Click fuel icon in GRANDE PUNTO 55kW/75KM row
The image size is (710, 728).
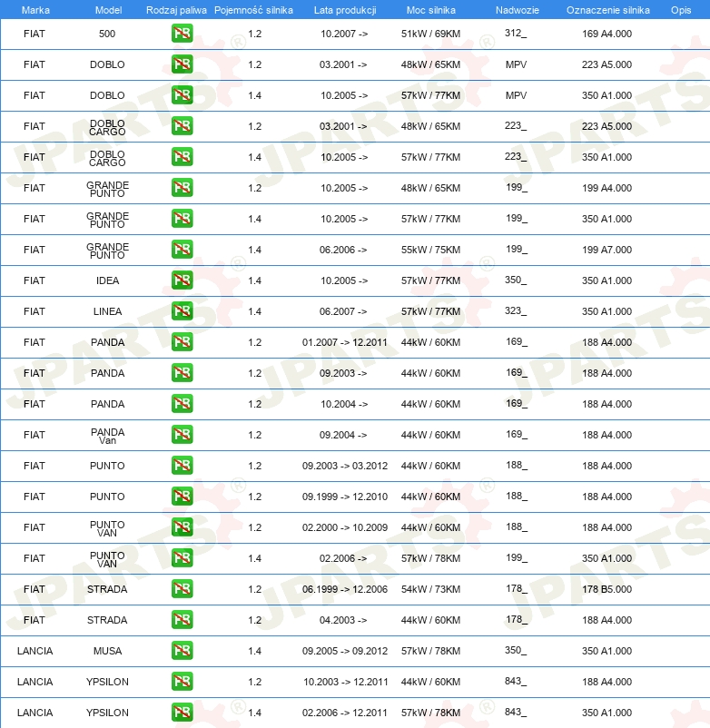[x=182, y=250]
